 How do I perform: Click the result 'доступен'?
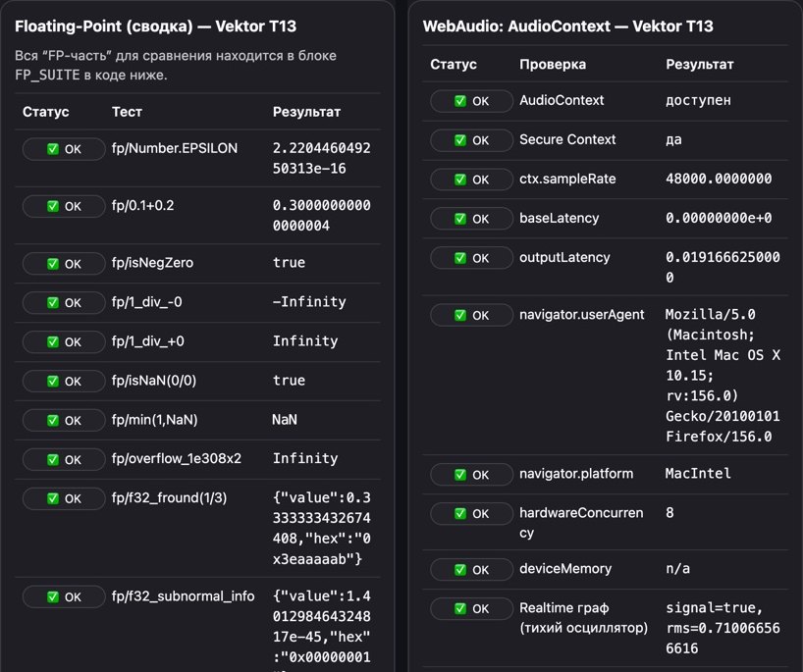[699, 100]
